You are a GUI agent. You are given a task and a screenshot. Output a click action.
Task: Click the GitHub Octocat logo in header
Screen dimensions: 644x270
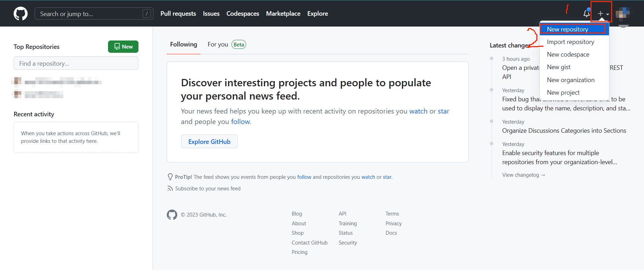pos(21,14)
